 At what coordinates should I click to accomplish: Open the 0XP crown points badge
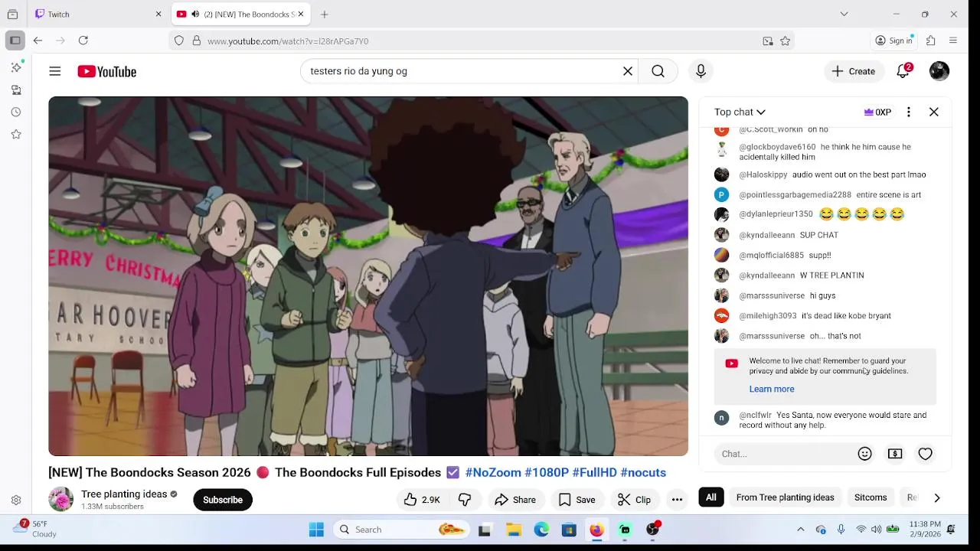click(877, 112)
